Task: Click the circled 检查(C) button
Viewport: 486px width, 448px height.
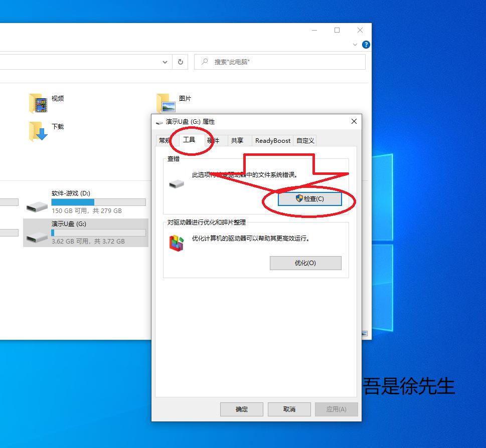Action: pyautogui.click(x=310, y=198)
